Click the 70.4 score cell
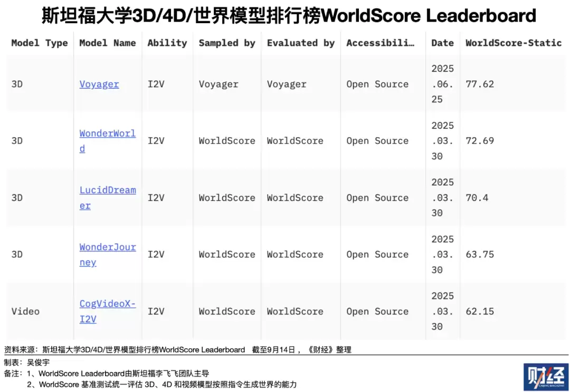570x392 pixels. tap(477, 198)
